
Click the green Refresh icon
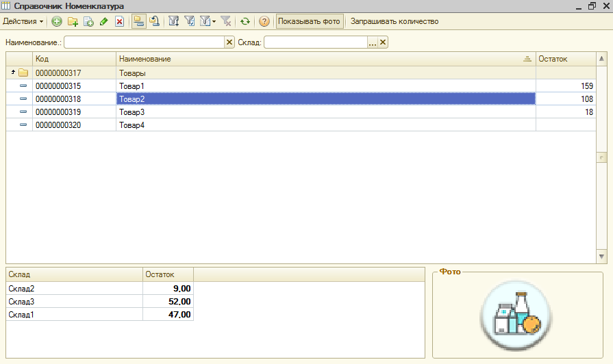pos(245,21)
